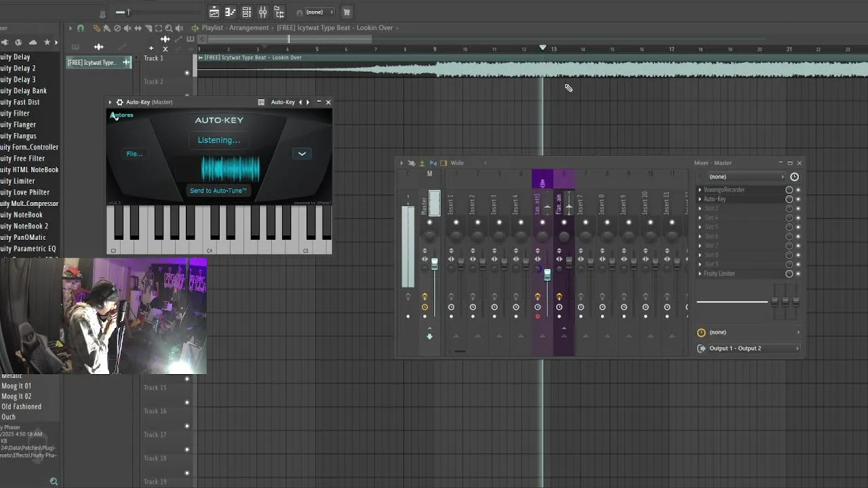
Task: Open the Playlist view from top toolbar
Action: pos(214,12)
